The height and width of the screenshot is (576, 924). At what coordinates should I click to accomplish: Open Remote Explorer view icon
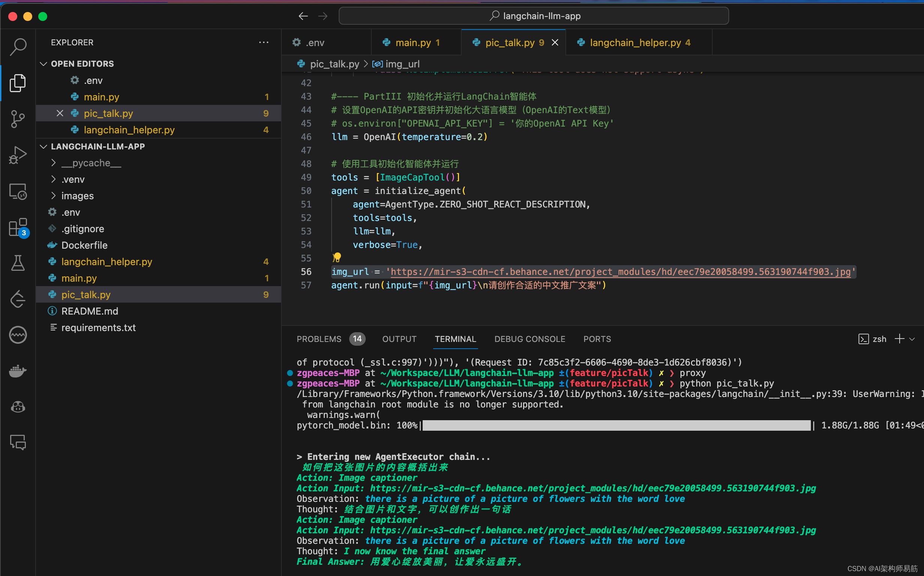click(18, 191)
